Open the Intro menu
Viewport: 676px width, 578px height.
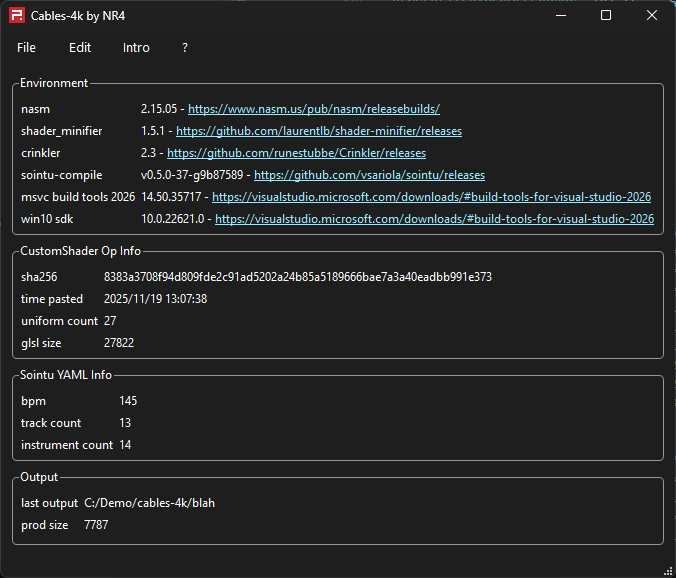pos(136,48)
